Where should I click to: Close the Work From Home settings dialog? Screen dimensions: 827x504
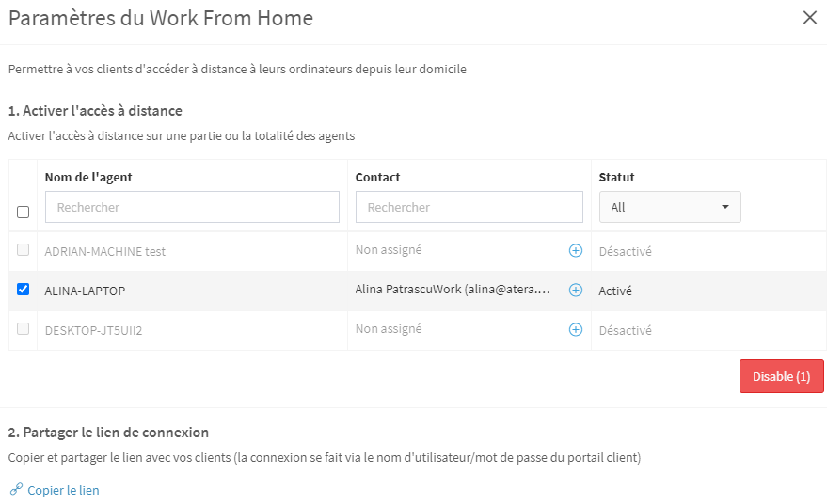point(810,18)
